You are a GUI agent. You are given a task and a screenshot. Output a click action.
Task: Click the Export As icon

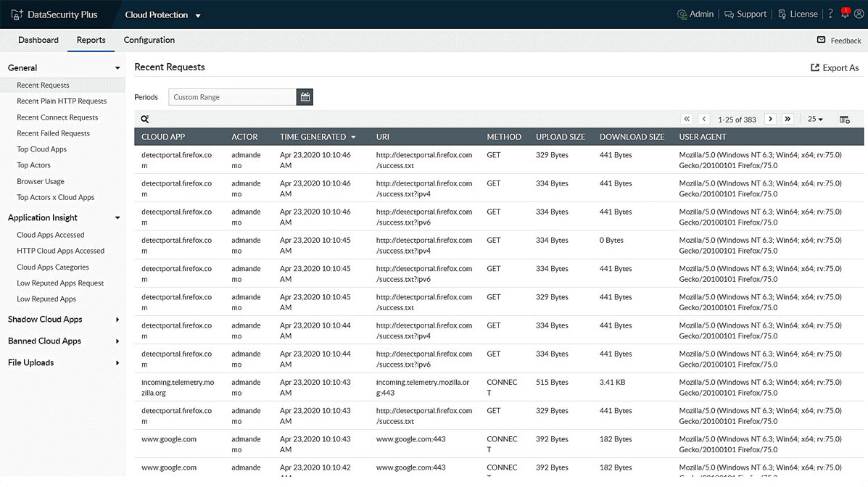(814, 67)
